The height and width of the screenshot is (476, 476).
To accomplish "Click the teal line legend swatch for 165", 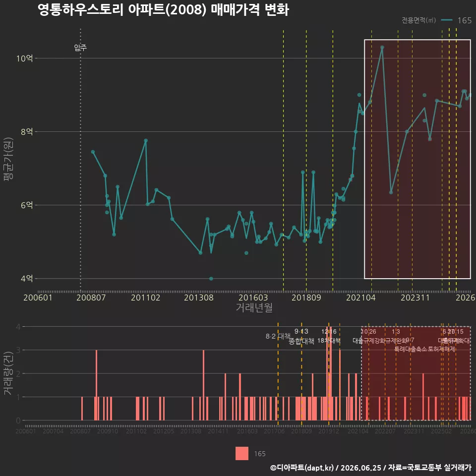I will click(x=447, y=20).
